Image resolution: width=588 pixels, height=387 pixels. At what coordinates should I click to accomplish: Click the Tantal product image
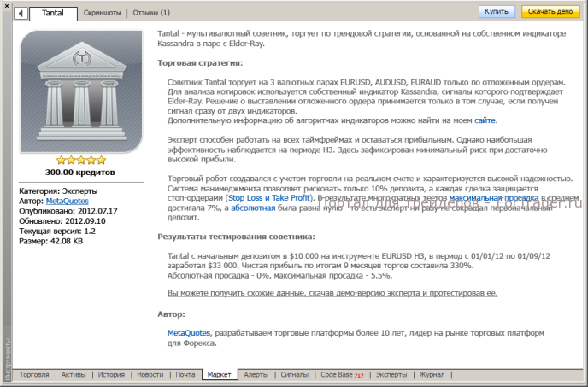click(x=81, y=92)
